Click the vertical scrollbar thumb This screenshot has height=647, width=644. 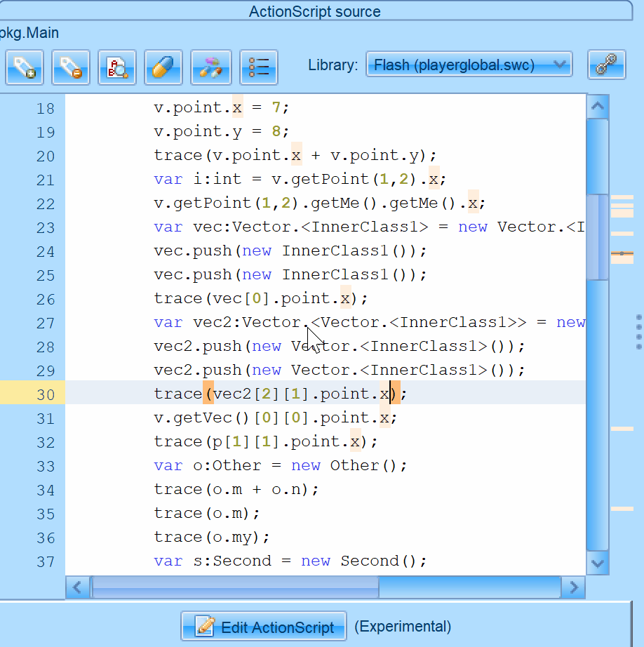[x=598, y=237]
